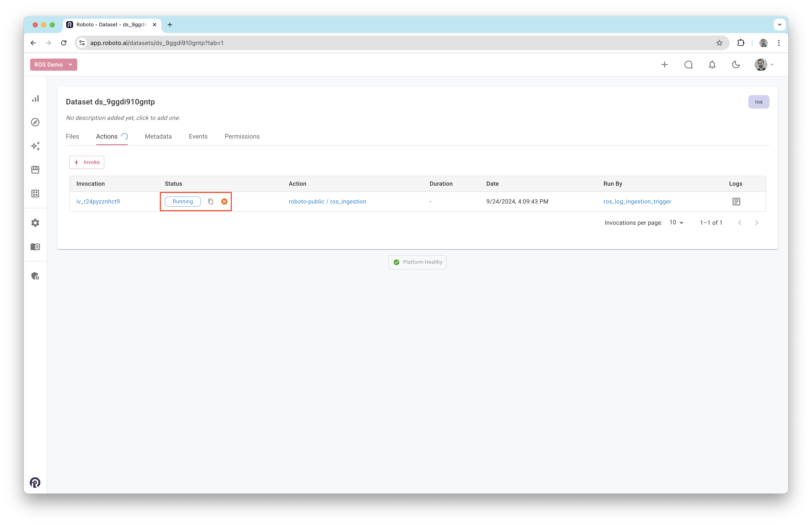Expand the user avatar account menu
Screen dimensions: 812x525
tap(764, 65)
